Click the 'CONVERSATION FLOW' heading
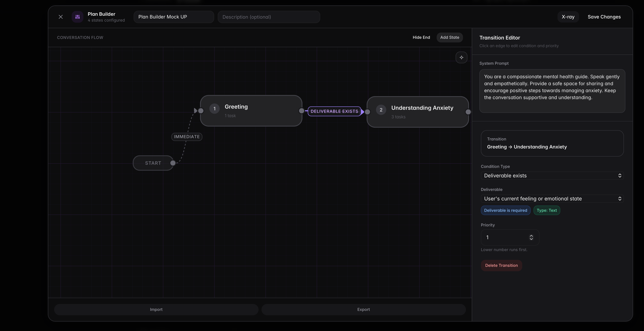The width and height of the screenshot is (644, 331). 80,37
